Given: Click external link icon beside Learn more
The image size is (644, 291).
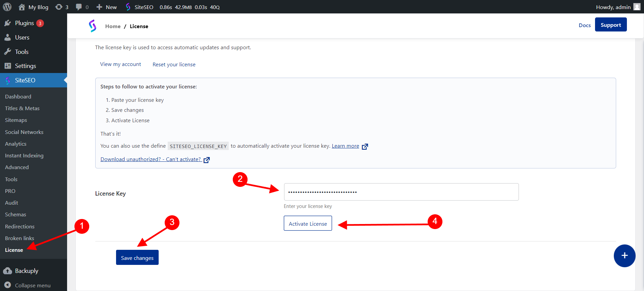Looking at the screenshot, I should pos(365,146).
